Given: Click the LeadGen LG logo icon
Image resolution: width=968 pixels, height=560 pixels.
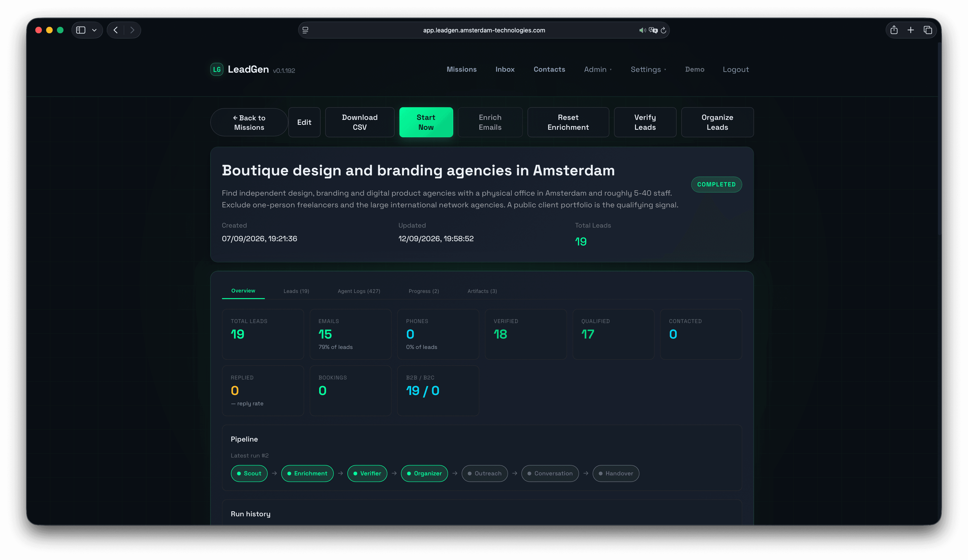Looking at the screenshot, I should tap(217, 69).
